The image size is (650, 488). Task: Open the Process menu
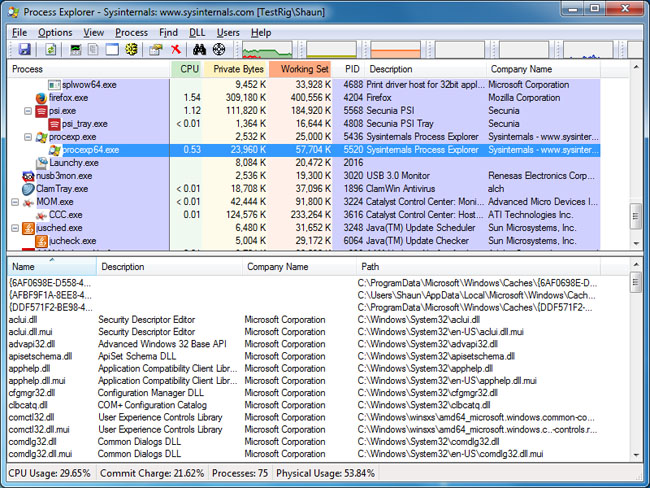(131, 32)
